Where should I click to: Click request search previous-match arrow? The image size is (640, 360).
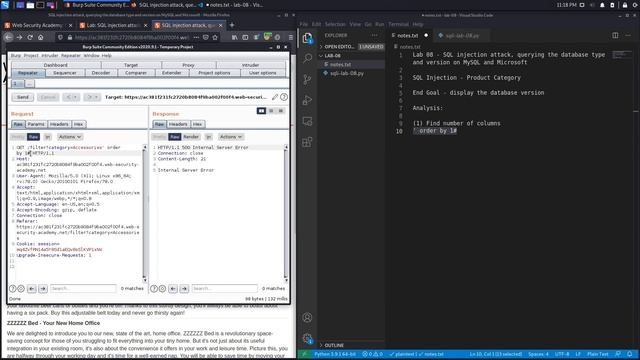coord(31,289)
